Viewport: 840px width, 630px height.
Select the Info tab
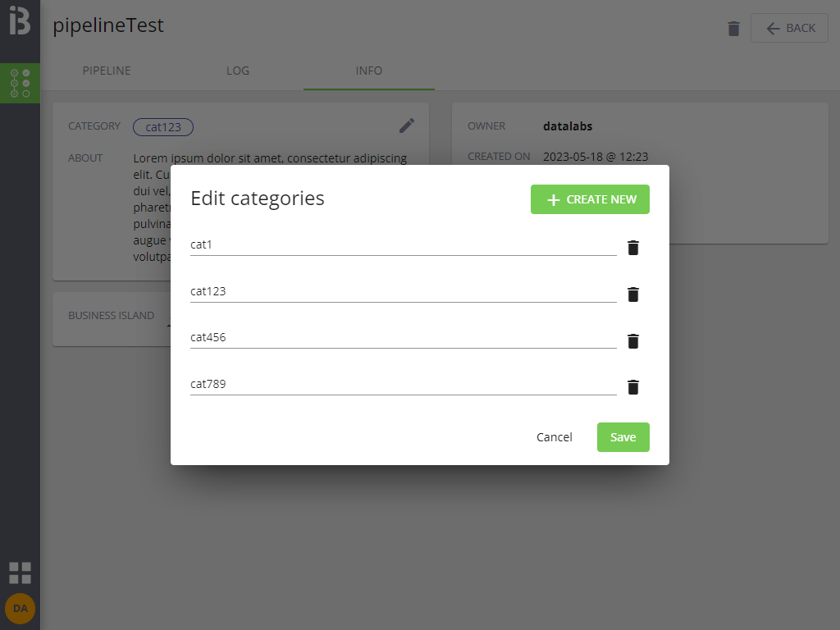[x=368, y=71]
